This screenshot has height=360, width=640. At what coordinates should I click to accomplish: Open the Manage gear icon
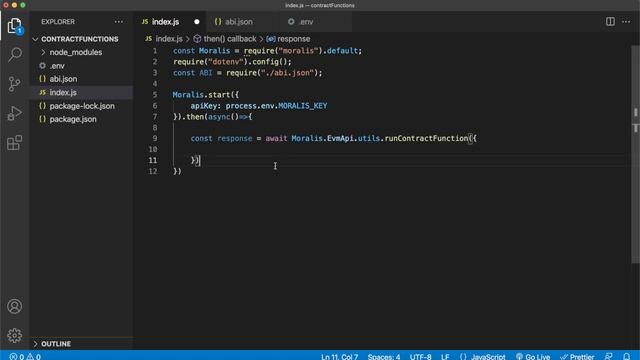coord(15,336)
